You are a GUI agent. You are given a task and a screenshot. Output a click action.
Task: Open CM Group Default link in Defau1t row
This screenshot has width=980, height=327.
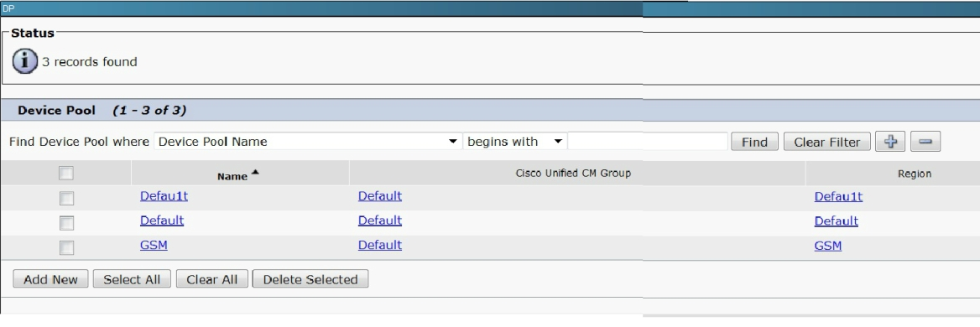pos(380,196)
